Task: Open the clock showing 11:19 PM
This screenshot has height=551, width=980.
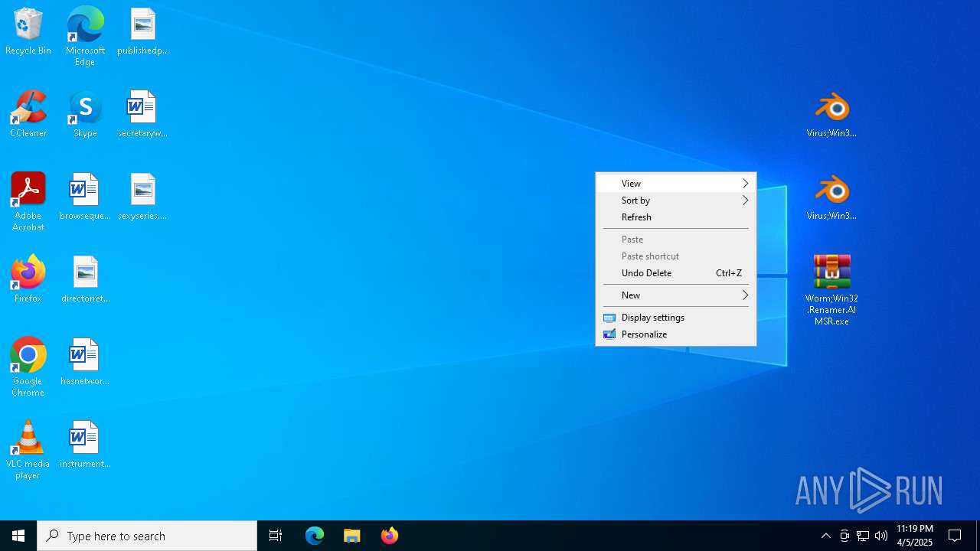Action: [x=915, y=536]
